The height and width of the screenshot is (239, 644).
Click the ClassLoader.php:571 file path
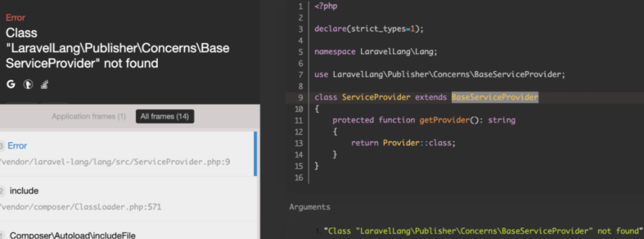(x=81, y=207)
